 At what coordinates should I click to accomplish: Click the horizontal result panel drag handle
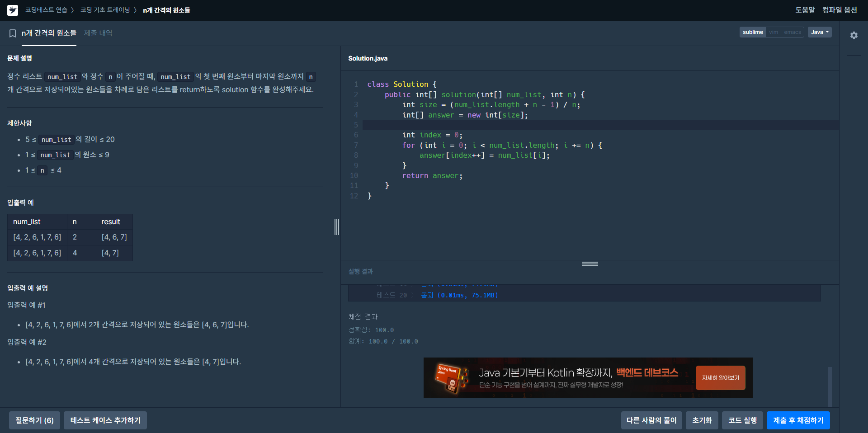(590, 264)
